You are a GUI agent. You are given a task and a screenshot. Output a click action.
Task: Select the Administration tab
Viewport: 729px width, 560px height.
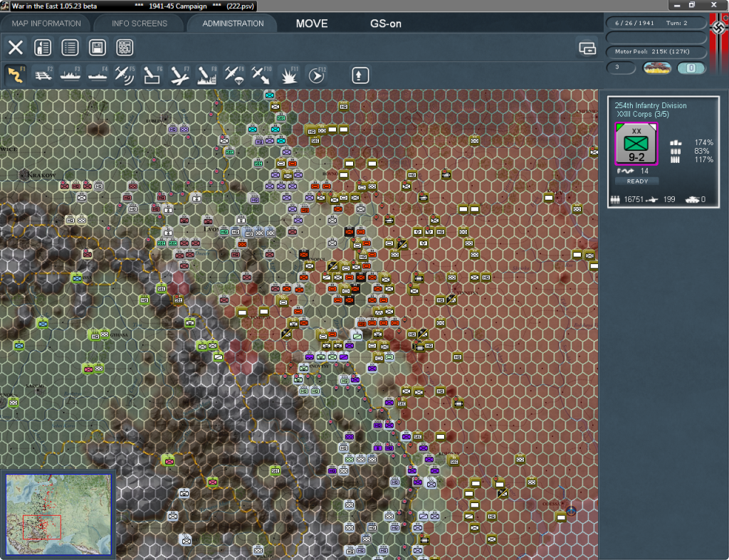(x=233, y=23)
